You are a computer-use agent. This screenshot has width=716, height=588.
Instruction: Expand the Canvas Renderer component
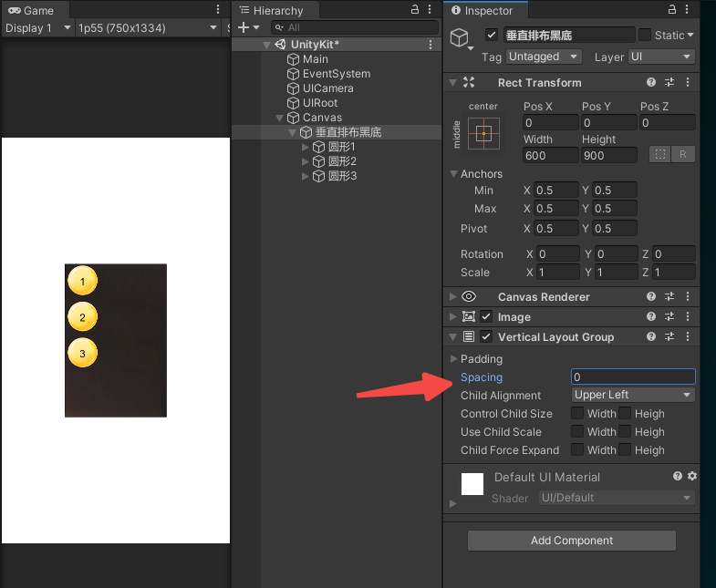pyautogui.click(x=452, y=297)
